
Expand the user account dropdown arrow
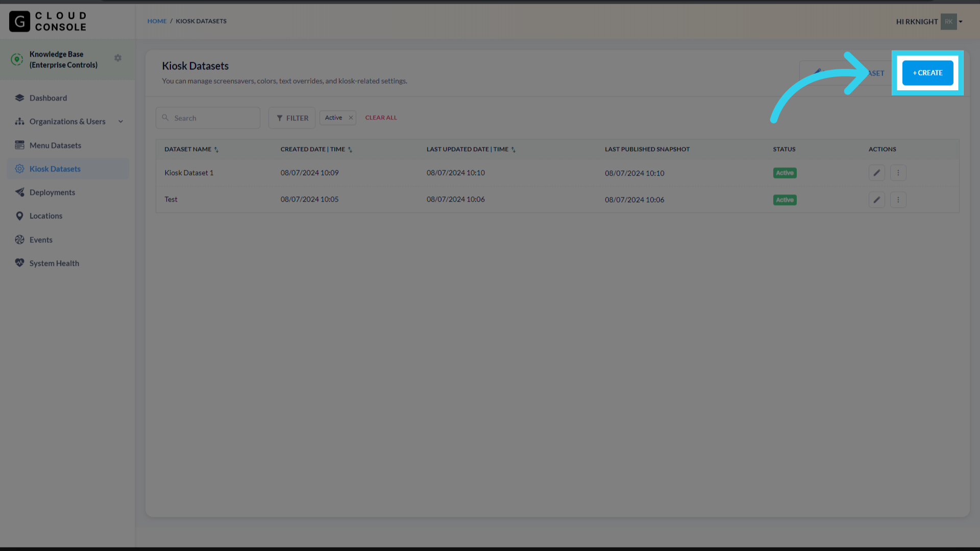tap(961, 21)
